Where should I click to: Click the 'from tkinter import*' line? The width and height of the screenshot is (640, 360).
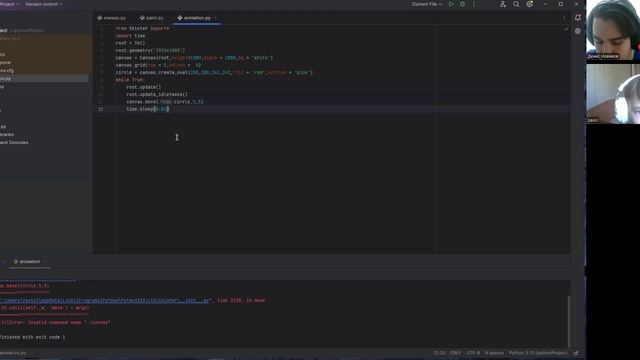point(142,28)
